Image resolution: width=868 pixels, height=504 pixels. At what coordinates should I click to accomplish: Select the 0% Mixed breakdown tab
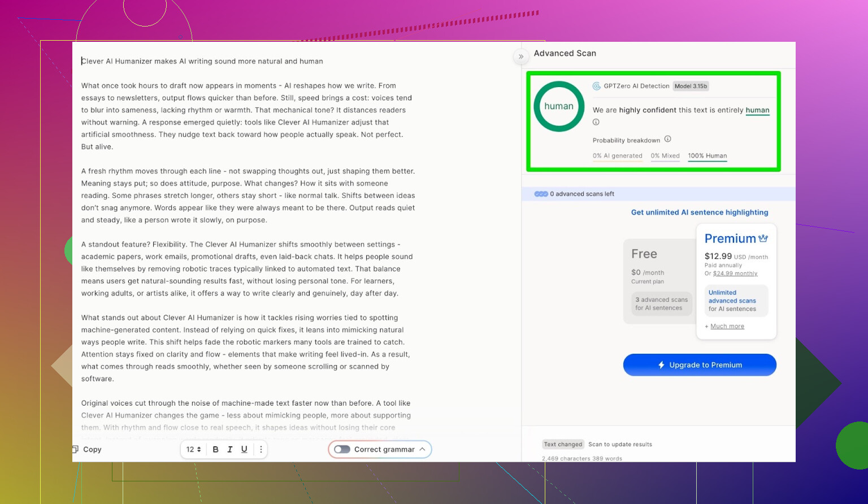coord(665,156)
